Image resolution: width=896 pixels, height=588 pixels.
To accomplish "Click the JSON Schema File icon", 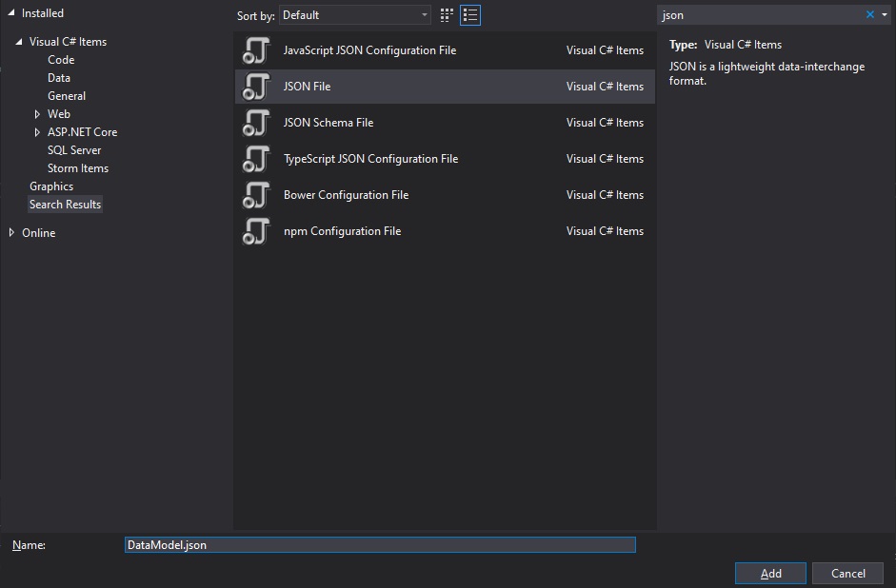I will pos(256,123).
